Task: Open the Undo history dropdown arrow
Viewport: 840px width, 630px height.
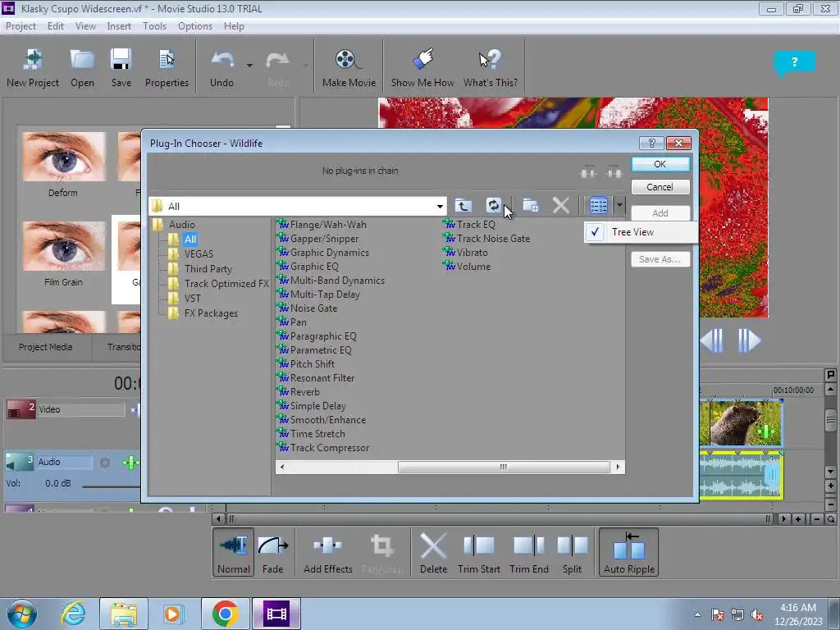Action: [249, 66]
